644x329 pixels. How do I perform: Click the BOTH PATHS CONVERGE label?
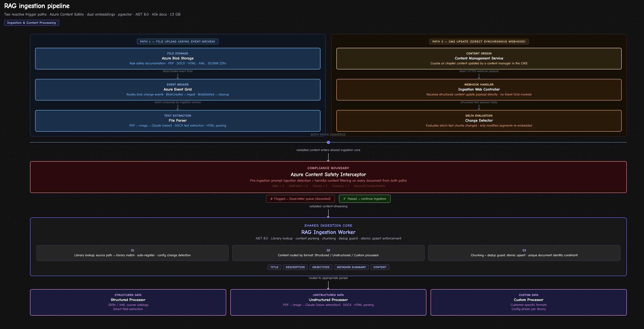click(328, 135)
